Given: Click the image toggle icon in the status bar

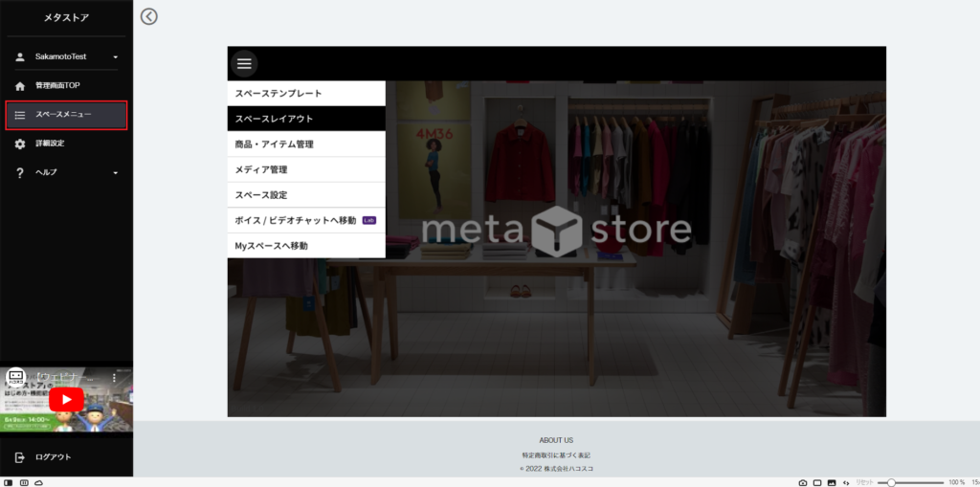Looking at the screenshot, I should (x=832, y=482).
